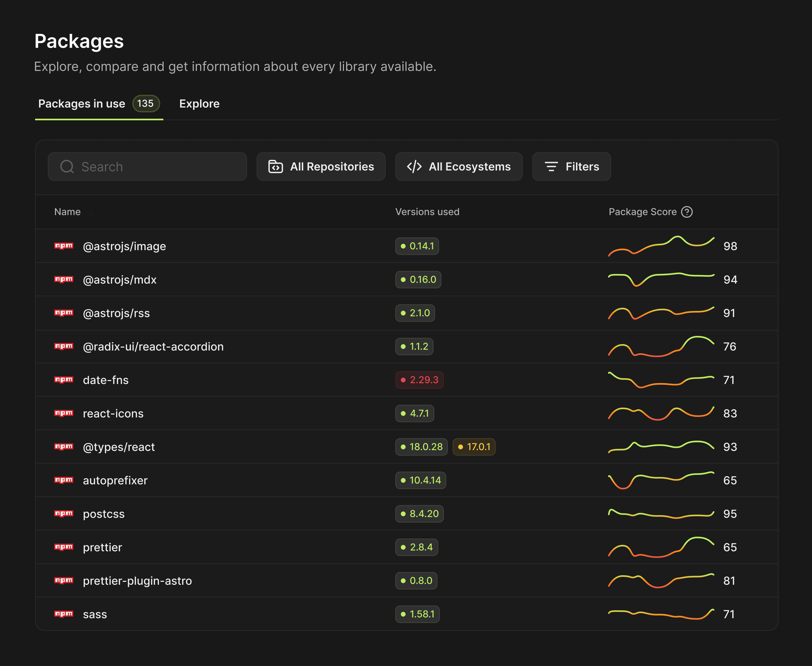Open the @radix-ui/react-accordion package

[x=153, y=347]
